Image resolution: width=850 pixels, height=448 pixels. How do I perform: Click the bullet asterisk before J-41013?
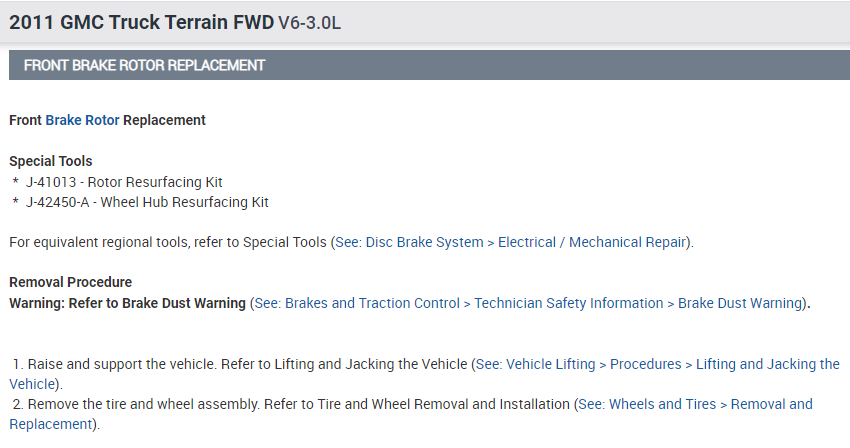point(16,183)
